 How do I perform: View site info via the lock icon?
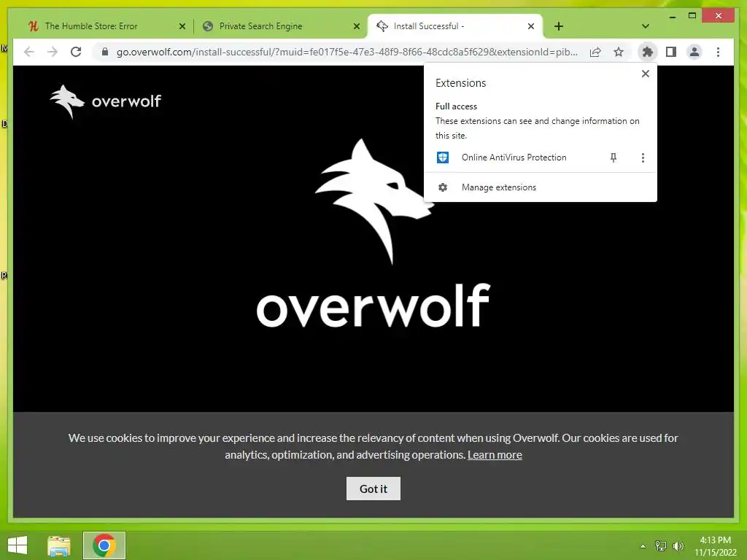pyautogui.click(x=105, y=52)
